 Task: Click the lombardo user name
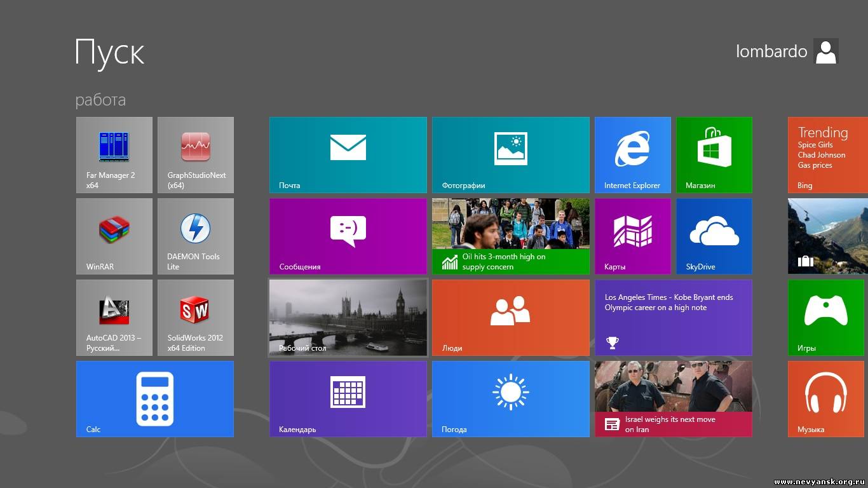[x=771, y=51]
